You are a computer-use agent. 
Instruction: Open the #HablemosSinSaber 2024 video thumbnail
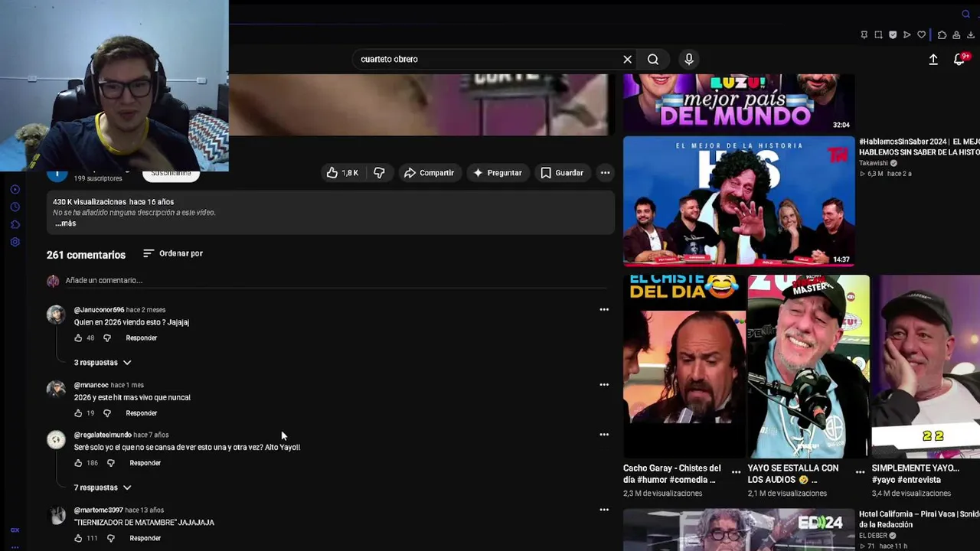tap(739, 201)
